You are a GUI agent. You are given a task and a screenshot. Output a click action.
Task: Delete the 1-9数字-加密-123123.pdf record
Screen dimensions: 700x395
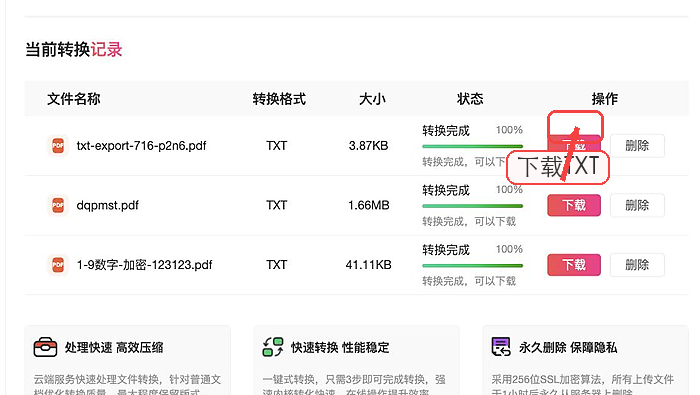pyautogui.click(x=637, y=265)
